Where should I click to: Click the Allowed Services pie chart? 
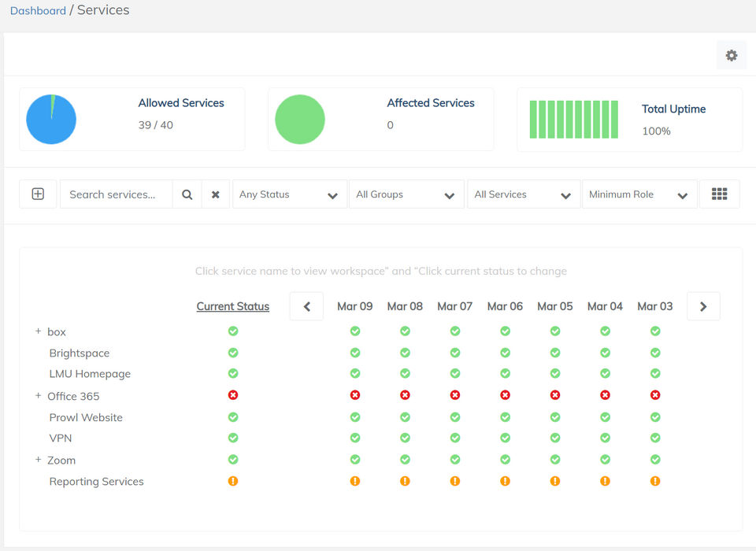[x=51, y=120]
